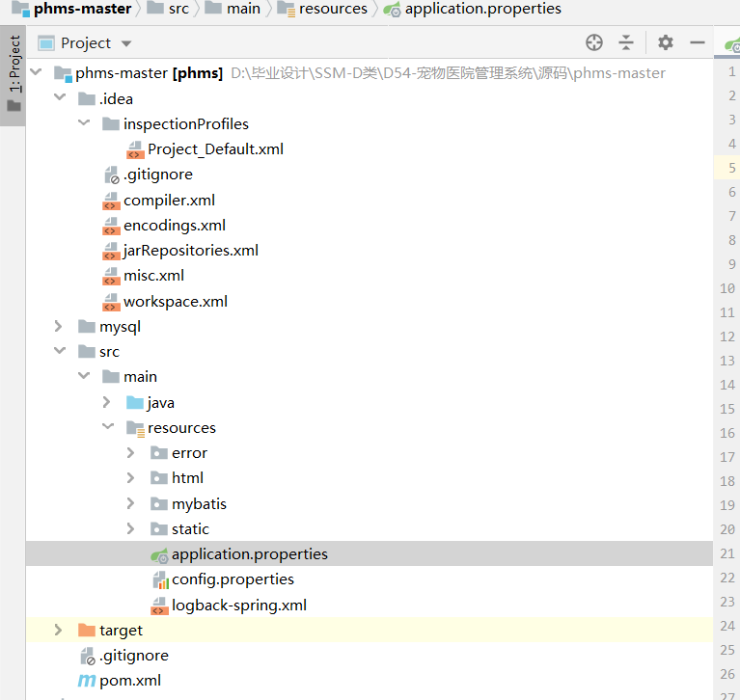Screen dimensions: 740x700
Task: Expand the mybatis folder
Action: (x=131, y=503)
